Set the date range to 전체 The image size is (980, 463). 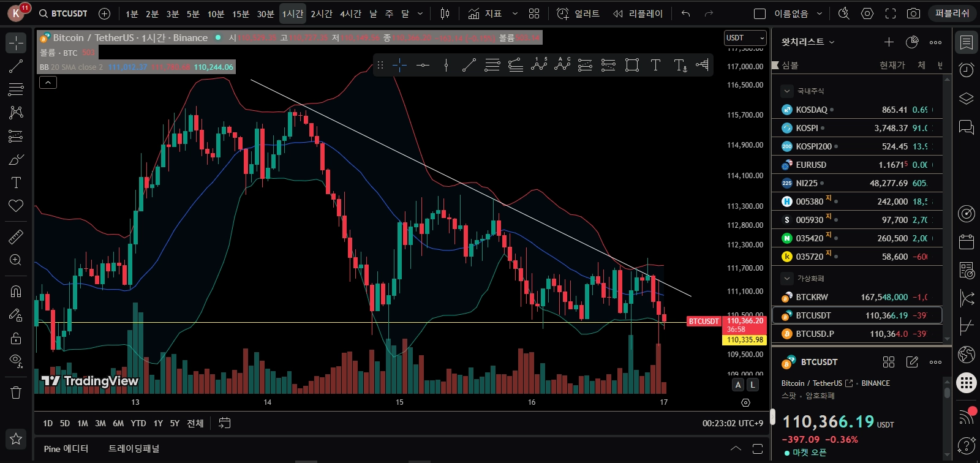pos(195,423)
